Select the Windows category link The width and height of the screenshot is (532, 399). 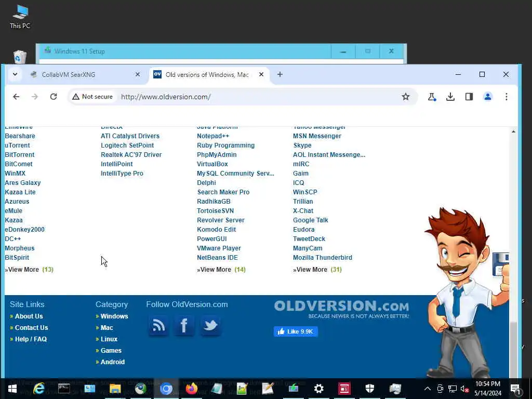tap(114, 316)
